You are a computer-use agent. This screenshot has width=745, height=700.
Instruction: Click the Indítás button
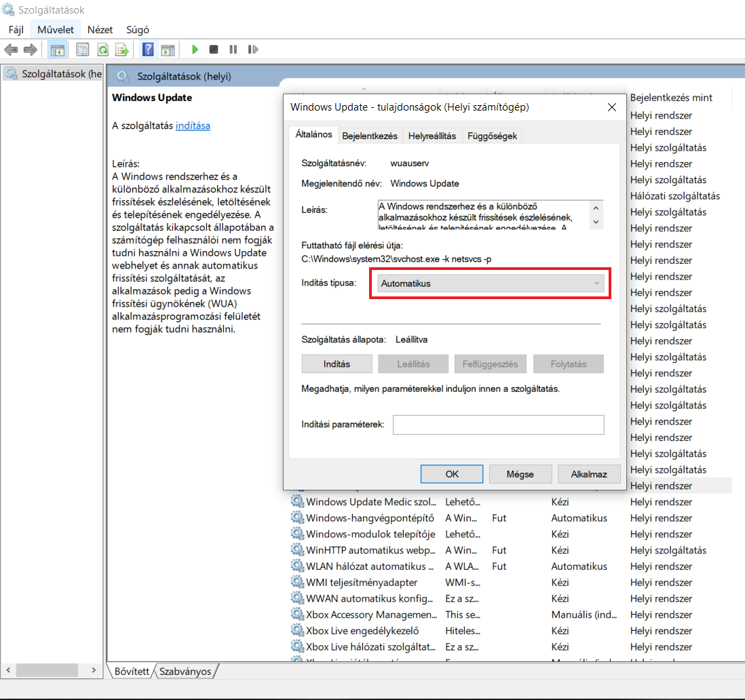(337, 364)
